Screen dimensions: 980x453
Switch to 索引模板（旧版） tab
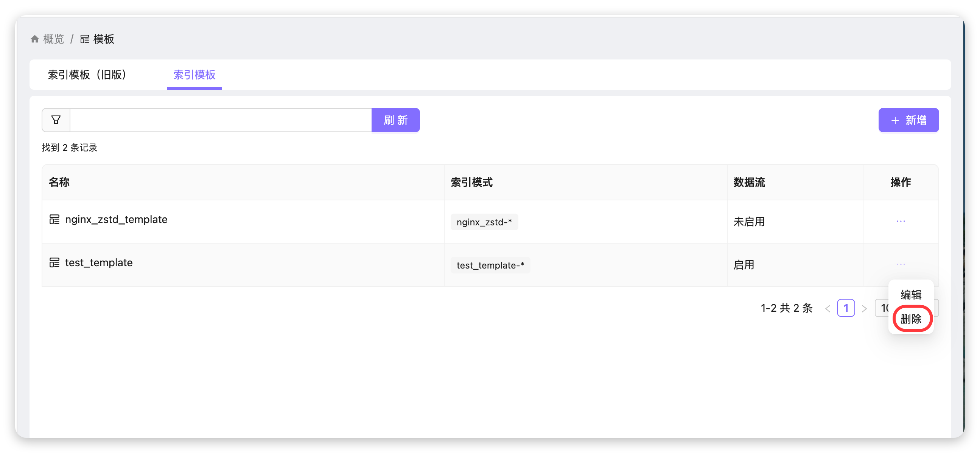click(x=87, y=75)
